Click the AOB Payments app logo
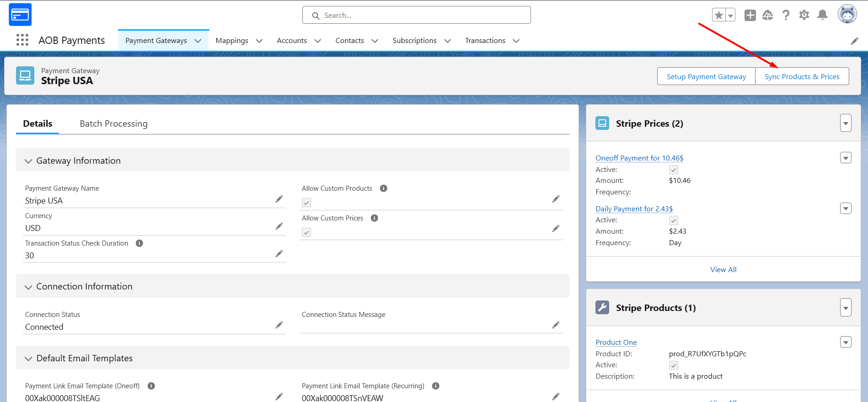 (20, 15)
